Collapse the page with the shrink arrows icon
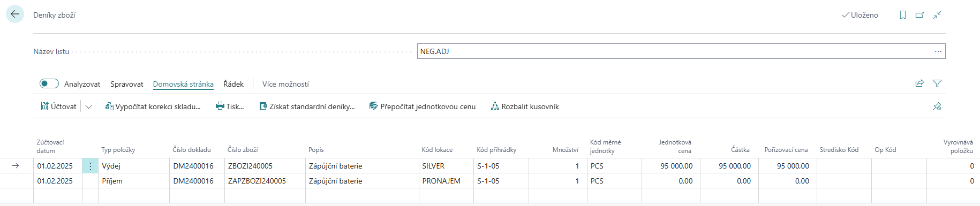The height and width of the screenshot is (206, 980). [937, 15]
